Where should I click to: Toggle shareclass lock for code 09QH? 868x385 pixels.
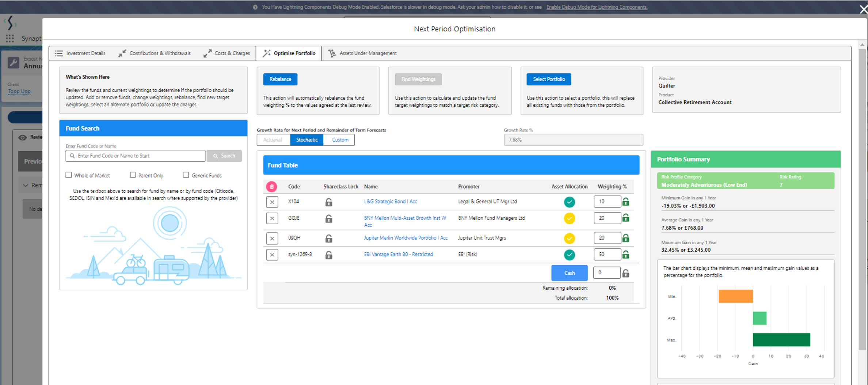(x=329, y=239)
